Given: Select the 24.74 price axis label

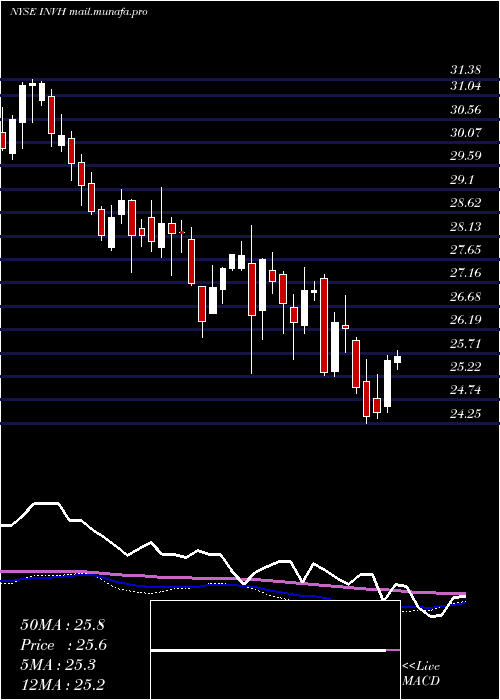Looking at the screenshot, I should pos(465,391).
